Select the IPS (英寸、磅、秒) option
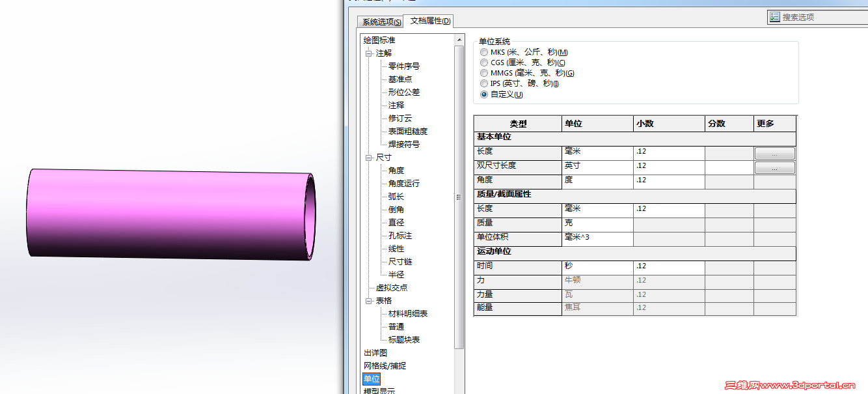Image resolution: width=868 pixels, height=394 pixels. [x=483, y=83]
